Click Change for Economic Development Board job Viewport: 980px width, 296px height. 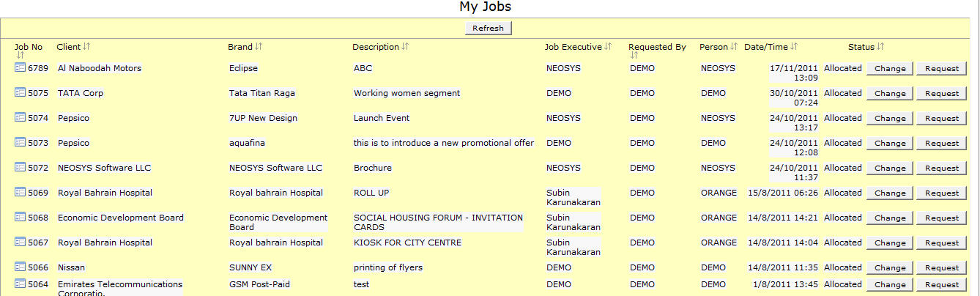click(x=890, y=218)
